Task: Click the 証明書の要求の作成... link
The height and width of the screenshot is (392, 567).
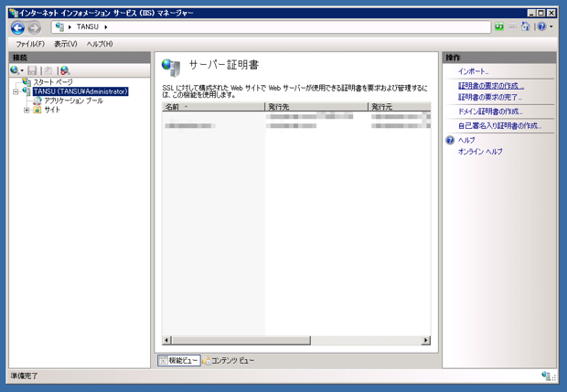Action: 491,86
